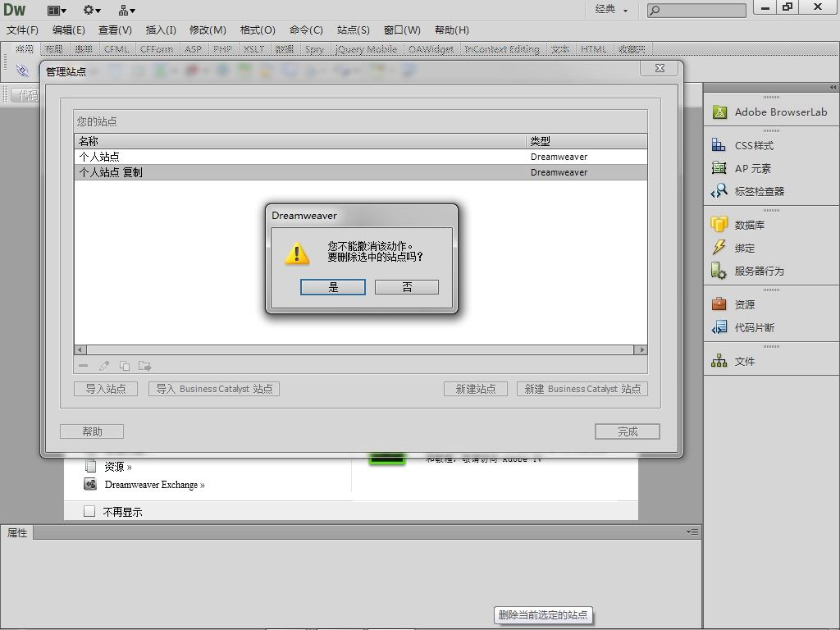This screenshot has width=840, height=630.
Task: Close the 管理站点 dialog
Action: click(660, 68)
